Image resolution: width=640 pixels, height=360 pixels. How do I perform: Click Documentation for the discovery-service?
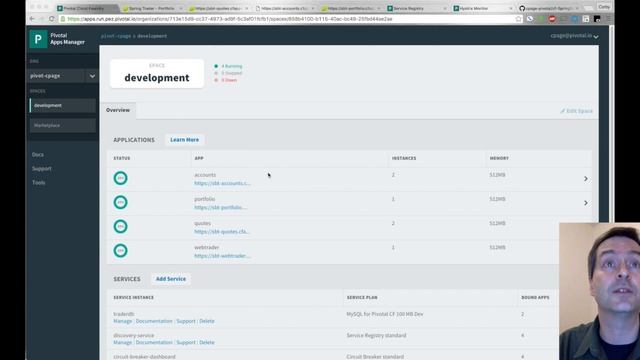tap(154, 342)
